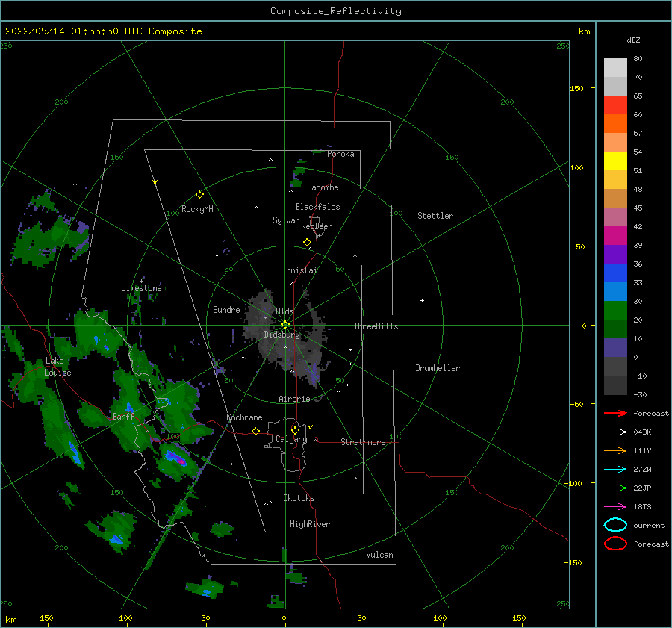Click the Innisfail city label
Viewport: 672px width, 628px height.
302,270
